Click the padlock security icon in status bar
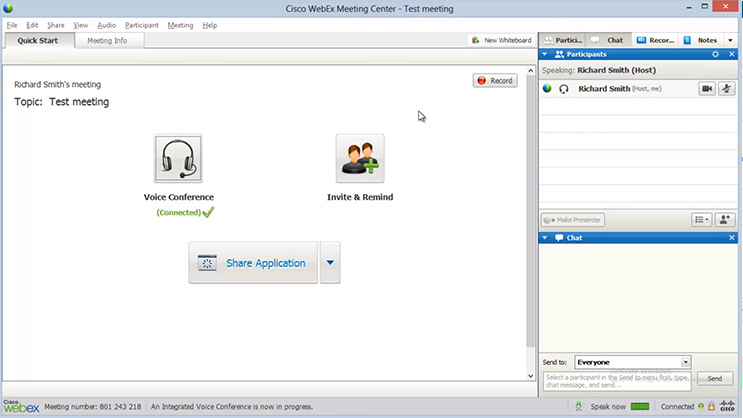 pos(711,406)
